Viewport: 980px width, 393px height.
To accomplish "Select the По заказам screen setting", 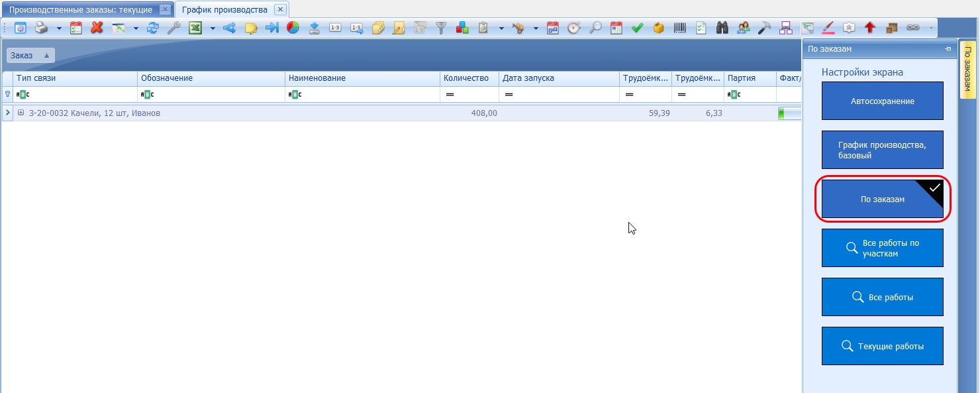I will pyautogui.click(x=883, y=199).
